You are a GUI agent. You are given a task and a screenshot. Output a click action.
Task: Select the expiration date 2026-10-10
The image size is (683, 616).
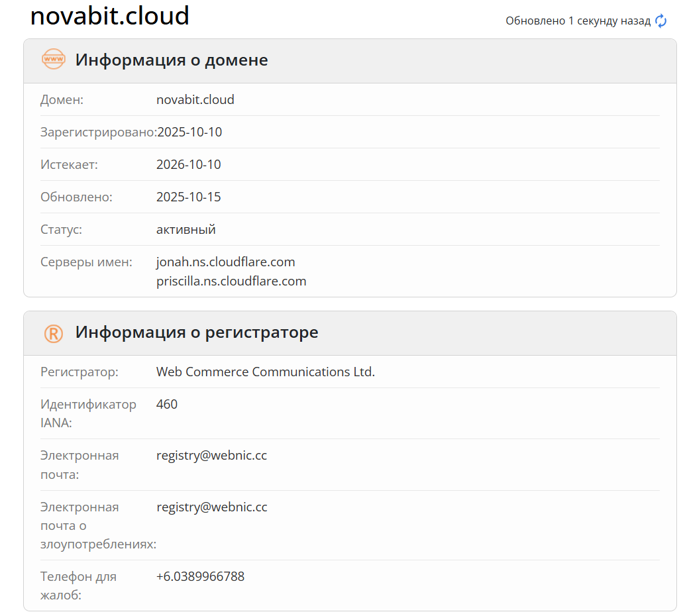tap(189, 164)
